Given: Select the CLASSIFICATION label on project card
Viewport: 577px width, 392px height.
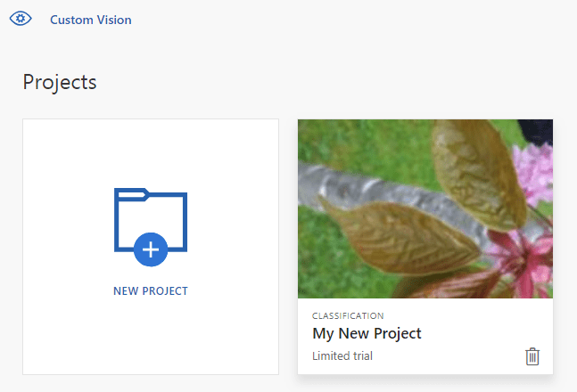Looking at the screenshot, I should (x=348, y=315).
